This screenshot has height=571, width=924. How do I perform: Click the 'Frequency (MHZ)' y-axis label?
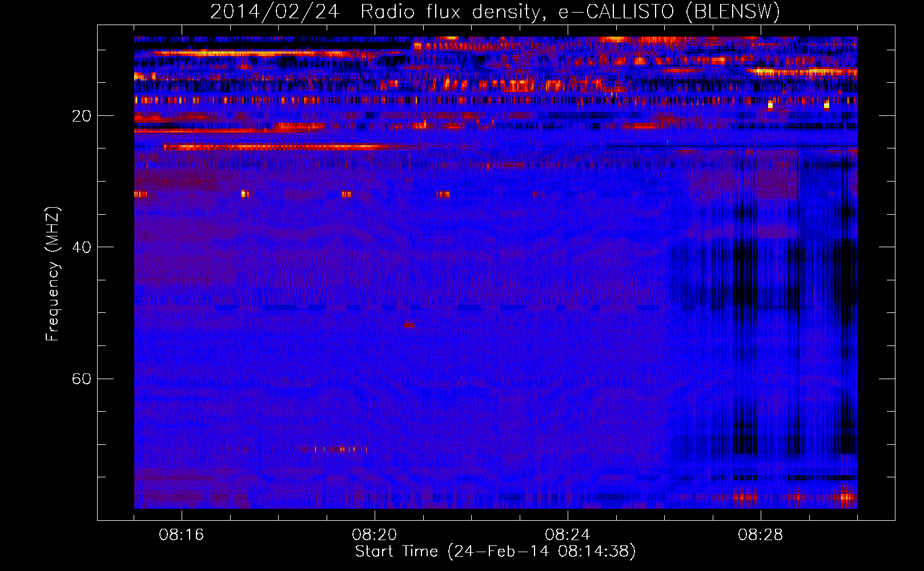pos(53,274)
